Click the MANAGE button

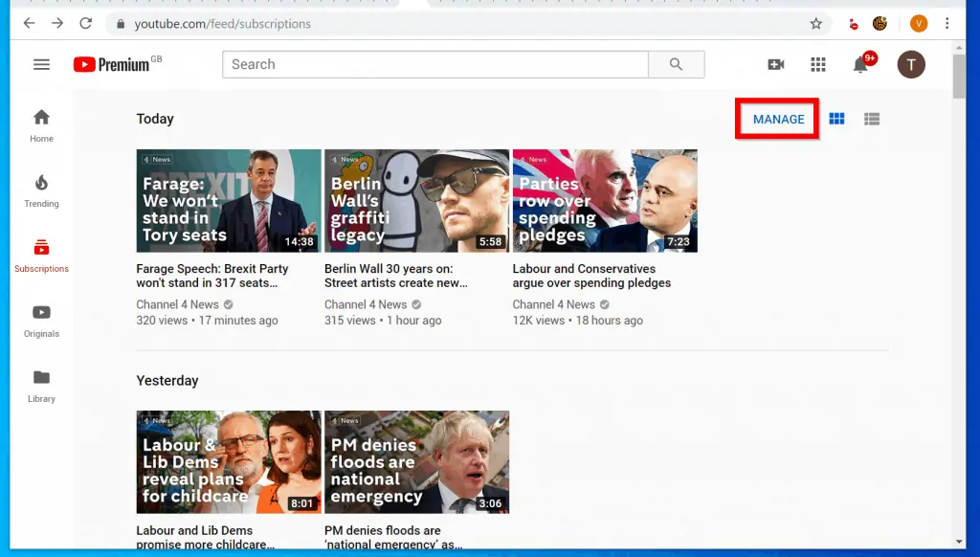pos(777,119)
